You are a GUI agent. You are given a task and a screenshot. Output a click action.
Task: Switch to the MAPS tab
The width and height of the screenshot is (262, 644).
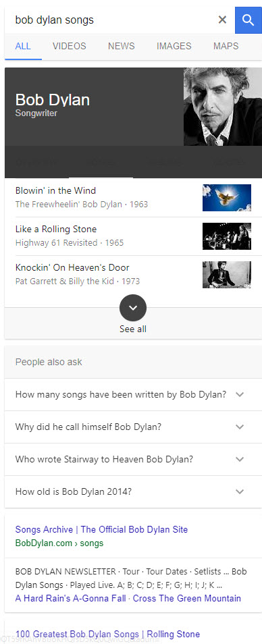pyautogui.click(x=226, y=46)
